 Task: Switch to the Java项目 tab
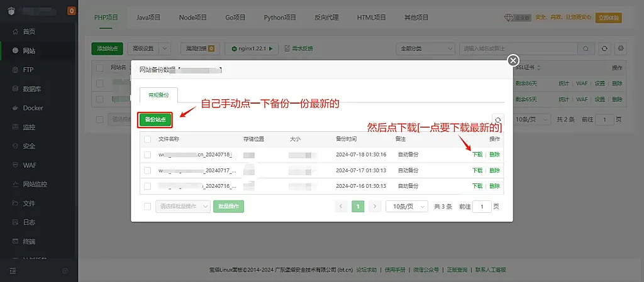point(148,18)
